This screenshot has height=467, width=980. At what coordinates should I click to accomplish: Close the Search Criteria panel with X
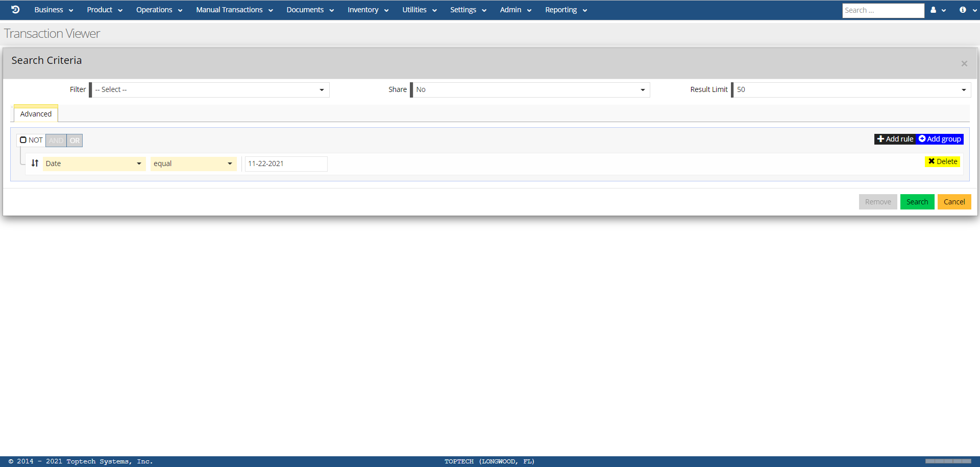pyautogui.click(x=964, y=64)
